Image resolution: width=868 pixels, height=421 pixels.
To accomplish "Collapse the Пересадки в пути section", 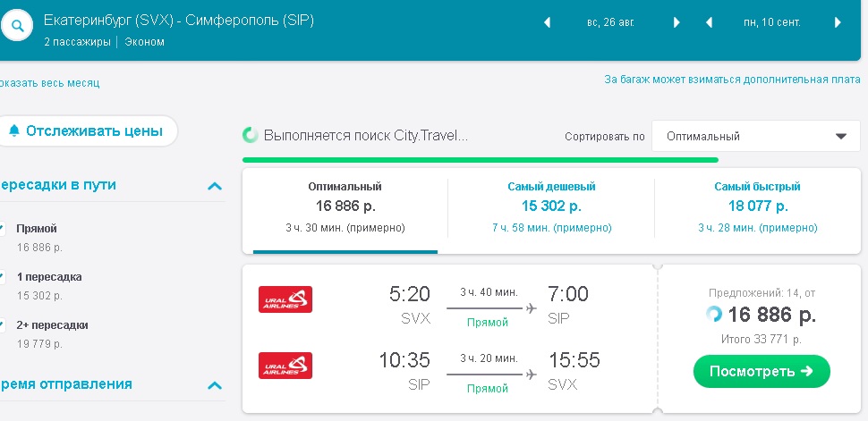I will (214, 186).
